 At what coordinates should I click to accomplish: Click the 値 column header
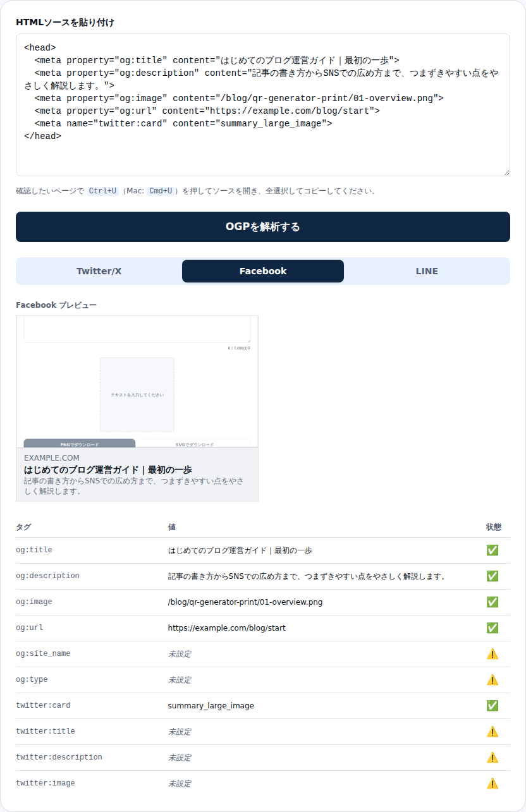point(172,527)
